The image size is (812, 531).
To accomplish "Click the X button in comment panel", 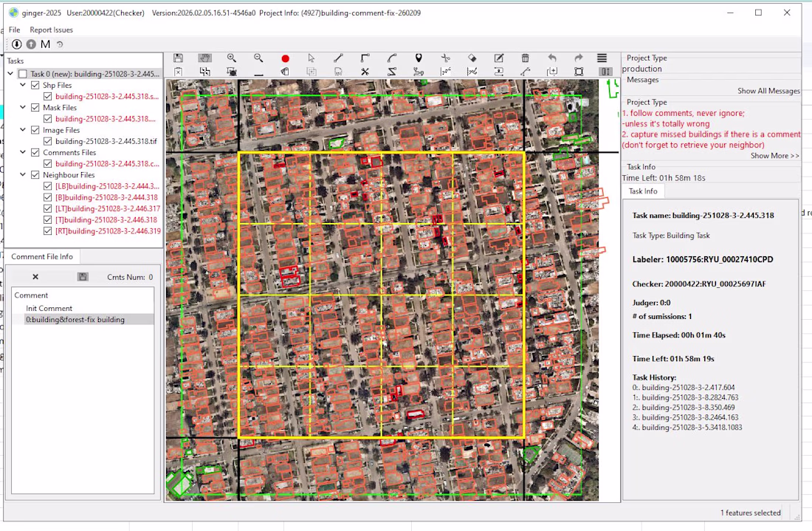I will coord(35,277).
